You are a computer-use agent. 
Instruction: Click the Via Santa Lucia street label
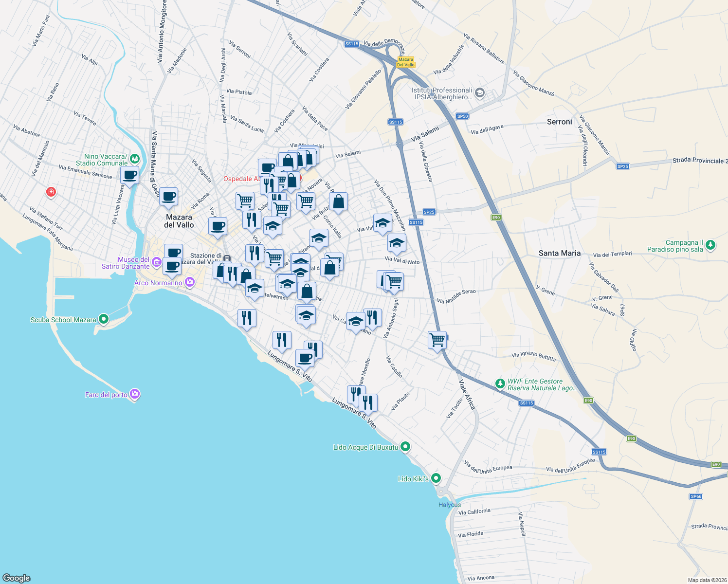[x=247, y=124]
